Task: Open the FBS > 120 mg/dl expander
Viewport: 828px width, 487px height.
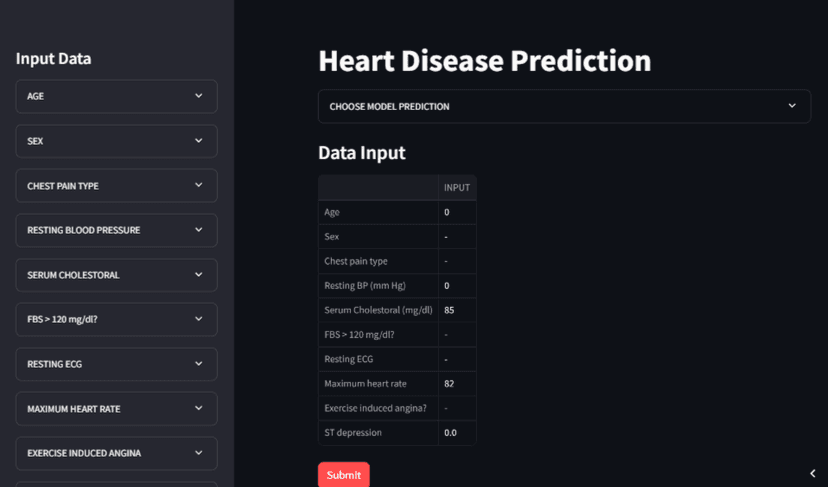Action: pyautogui.click(x=116, y=319)
